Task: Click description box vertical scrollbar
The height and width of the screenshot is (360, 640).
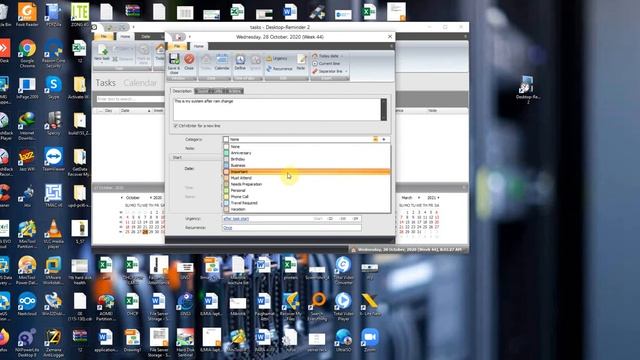Action: click(384, 109)
